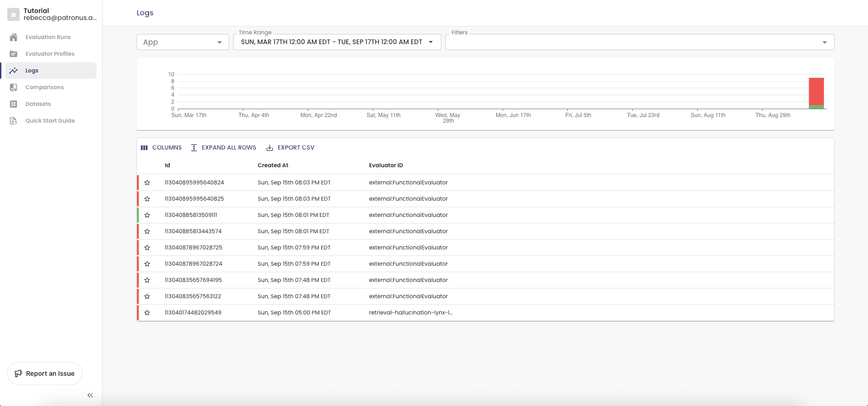The width and height of the screenshot is (868, 406).
Task: Star log 113040878967028724
Action: 147,264
